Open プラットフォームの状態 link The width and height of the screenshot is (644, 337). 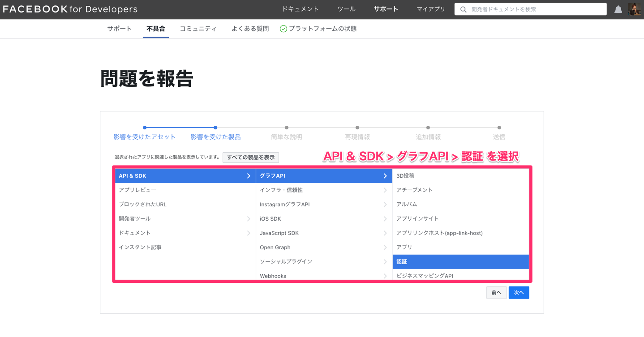[x=322, y=29]
